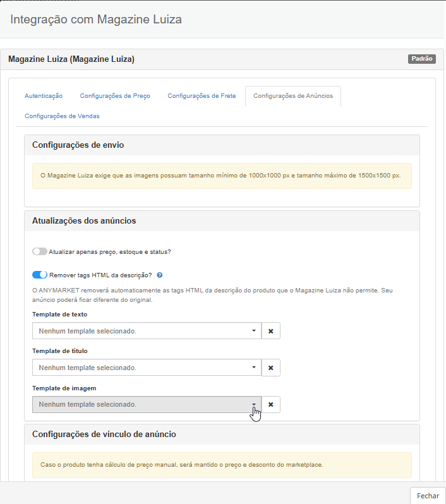Click 'Configurações de vínculo de anúncio' header
This screenshot has width=446, height=504.
pos(222,435)
